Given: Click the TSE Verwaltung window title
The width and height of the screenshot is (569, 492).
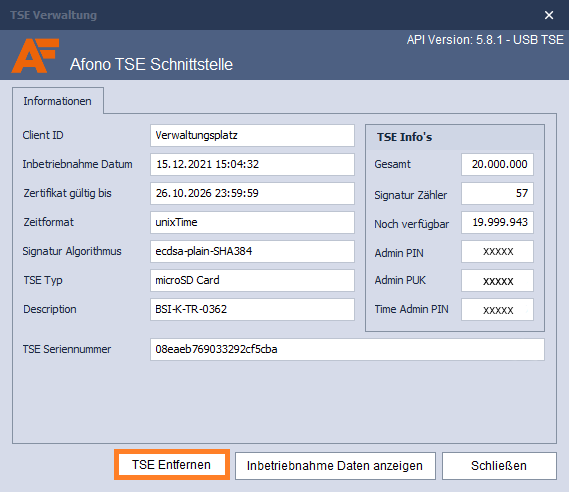Looking at the screenshot, I should (x=53, y=15).
